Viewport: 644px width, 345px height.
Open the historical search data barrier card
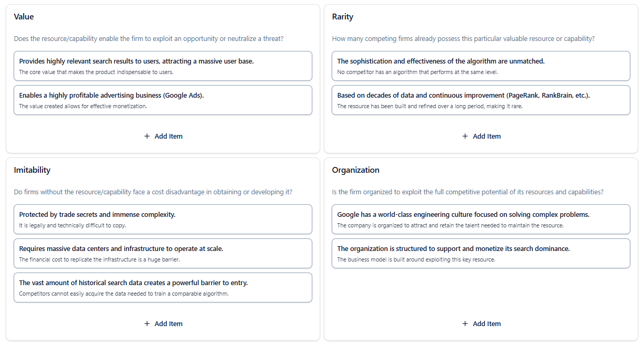[x=163, y=287]
